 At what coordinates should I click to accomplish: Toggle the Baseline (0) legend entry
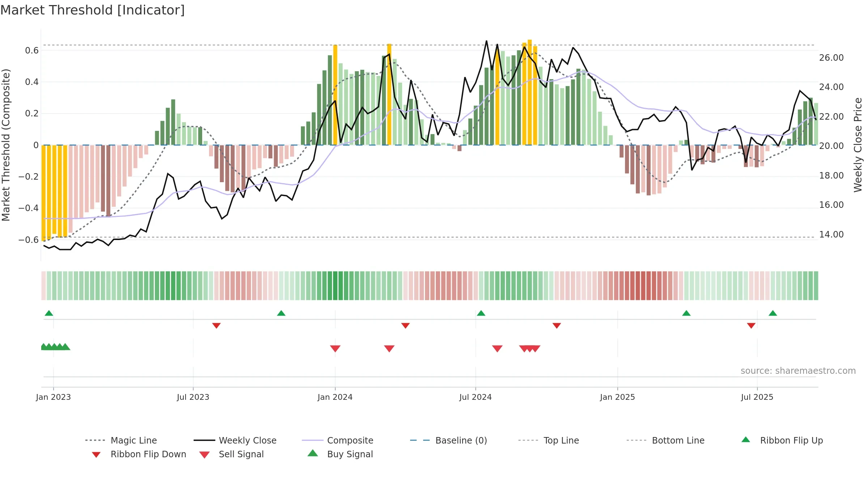point(448,440)
